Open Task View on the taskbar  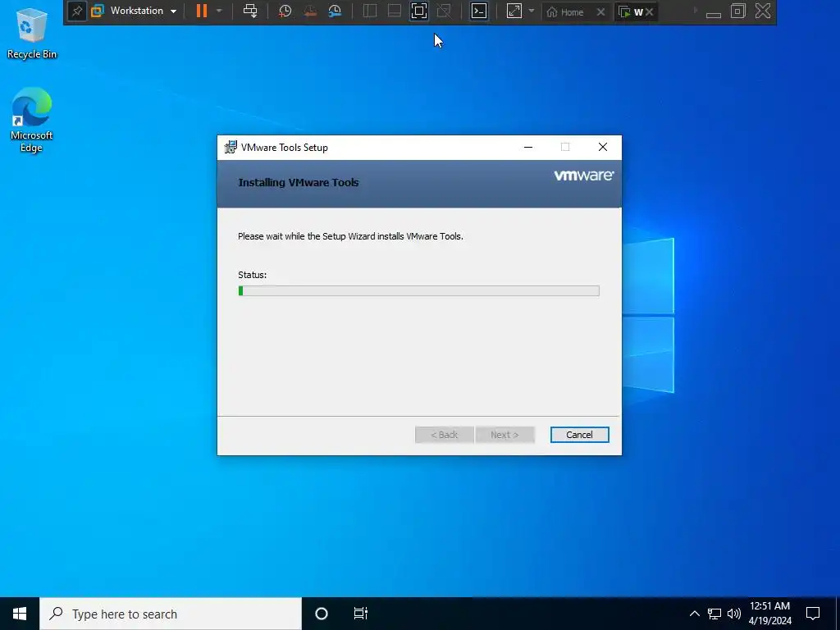click(361, 614)
